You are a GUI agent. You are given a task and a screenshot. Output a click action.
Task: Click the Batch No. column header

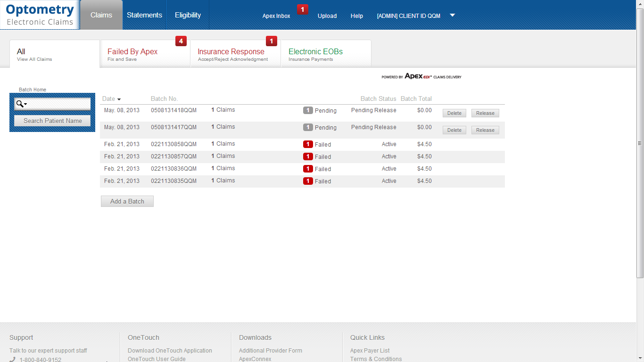pyautogui.click(x=164, y=99)
